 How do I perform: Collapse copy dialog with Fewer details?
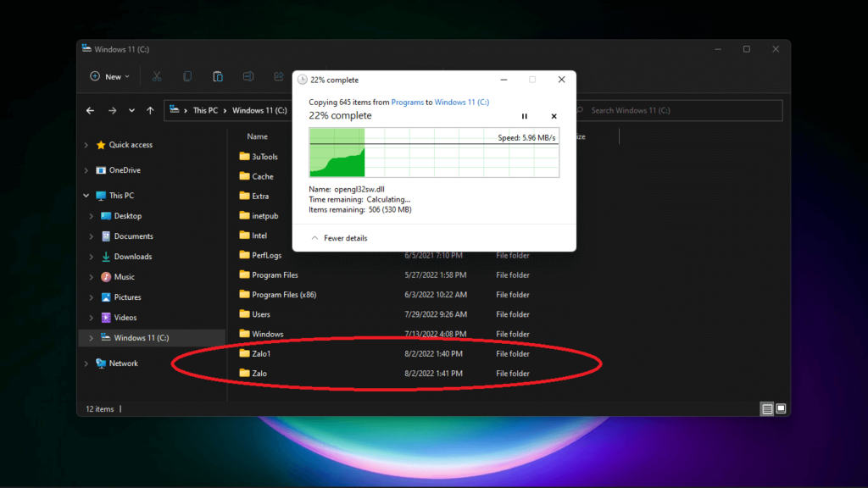coord(339,238)
